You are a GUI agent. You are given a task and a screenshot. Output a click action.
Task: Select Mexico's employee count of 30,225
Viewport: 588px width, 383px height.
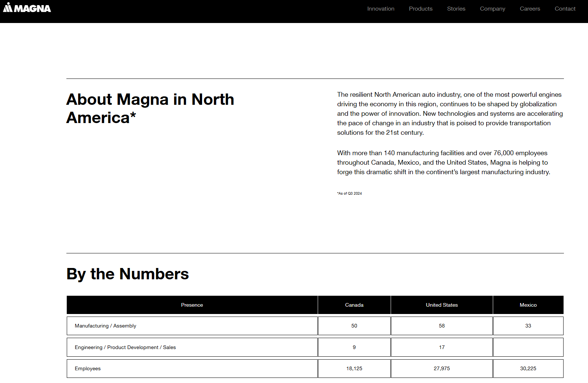tap(528, 368)
